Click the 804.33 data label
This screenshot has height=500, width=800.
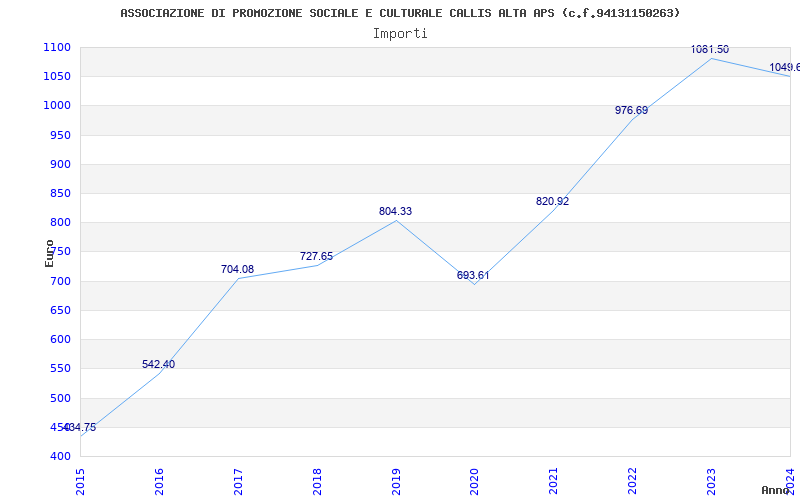tap(395, 211)
